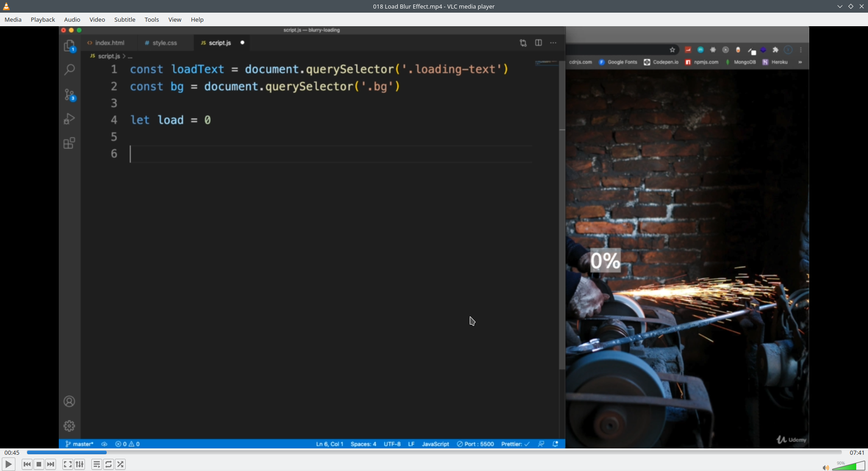Click the Google Fonts bookmark
868x471 pixels.
(x=618, y=62)
